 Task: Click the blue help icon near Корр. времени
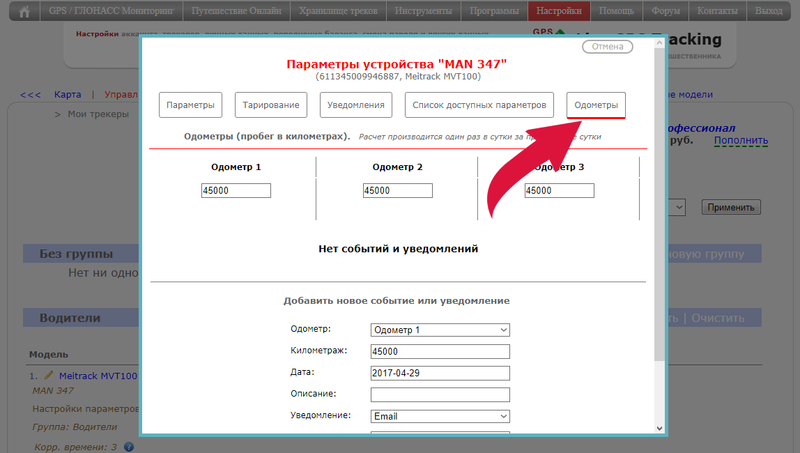(x=129, y=446)
